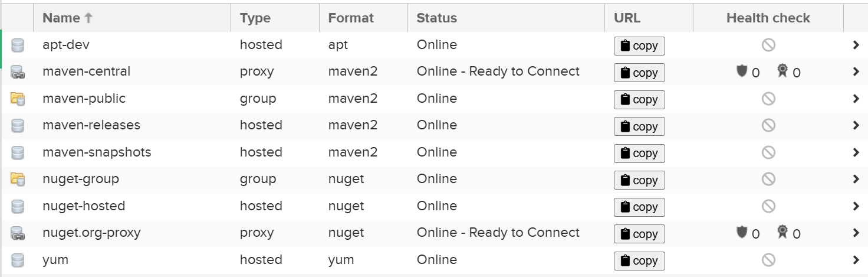Copy the nuget-group repository URL
This screenshot has height=277, width=868.
639,180
